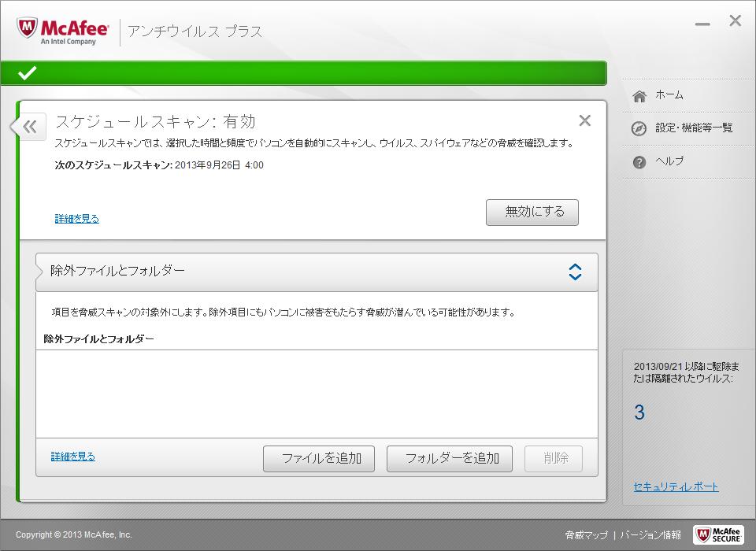Open 設定・機能等一覧 menu item

pos(694,128)
